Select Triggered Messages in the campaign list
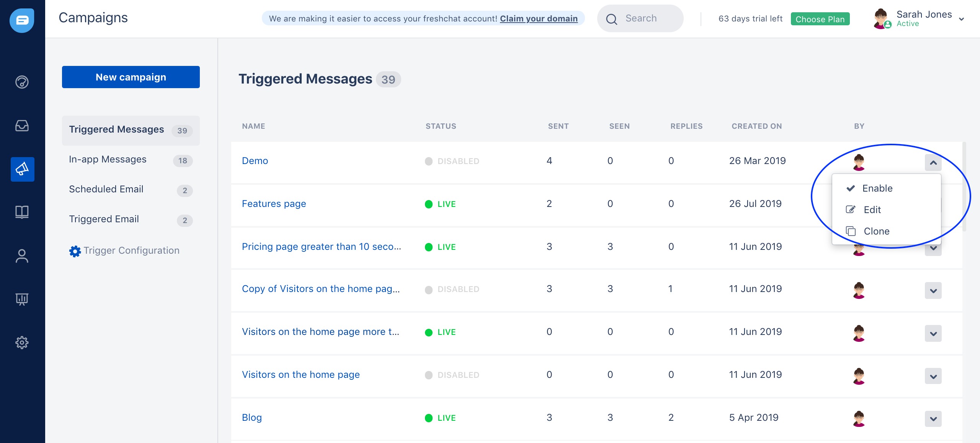This screenshot has height=443, width=980. coord(131,130)
